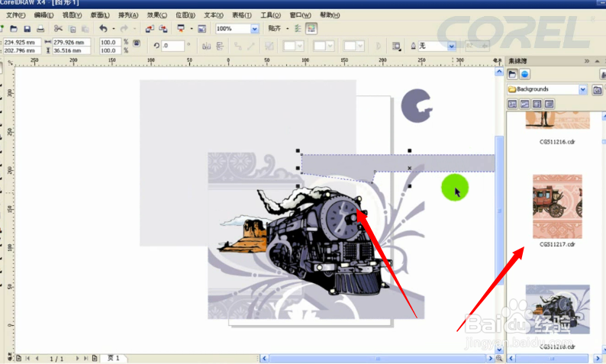Open the 排列(A) menu
The height and width of the screenshot is (364, 606).
pos(128,15)
